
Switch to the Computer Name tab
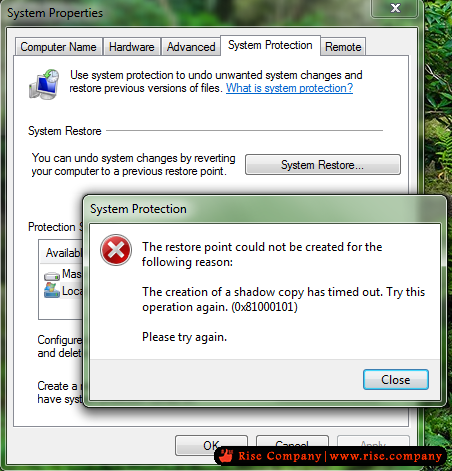58,47
